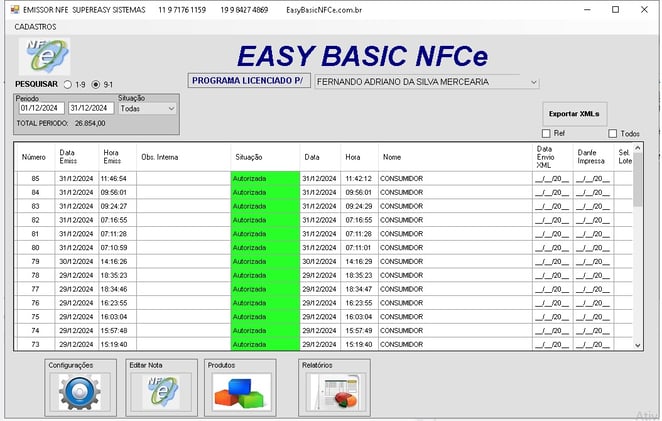662x421 pixels.
Task: Click authorization time 18:34:47 cell
Action: click(359, 289)
